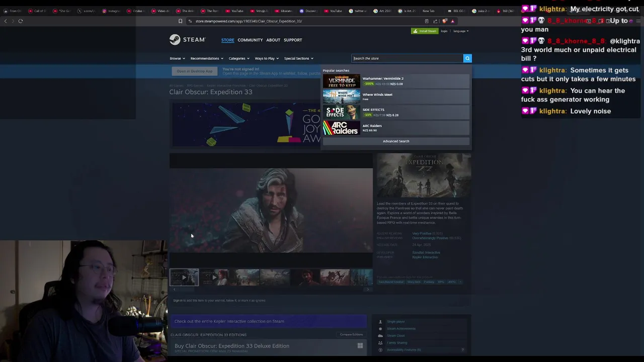Open the Kepler Interactive collection banner
This screenshot has width=644, height=362.
tap(268, 321)
